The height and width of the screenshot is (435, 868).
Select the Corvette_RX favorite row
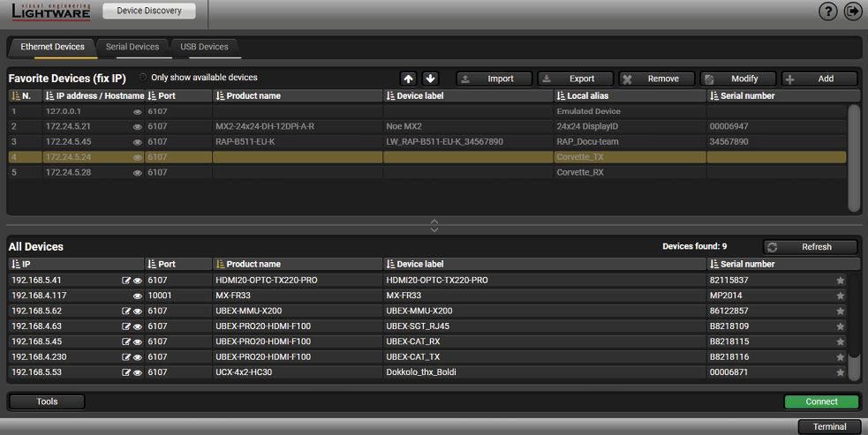(x=427, y=173)
